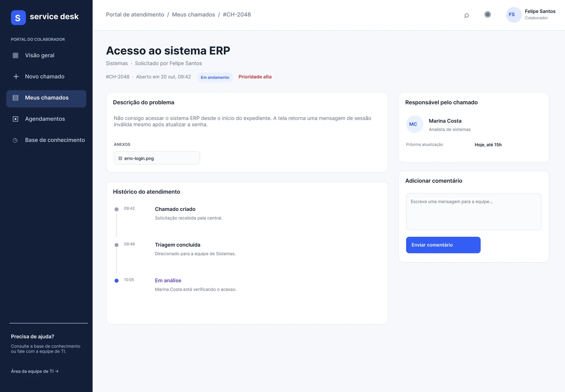Go to Agendamentos page
This screenshot has height=392, width=565.
(46, 119)
